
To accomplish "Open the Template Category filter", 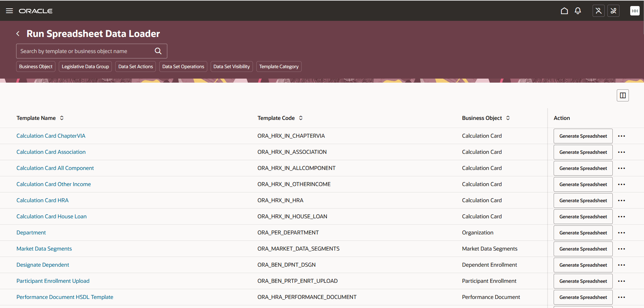I will 278,66.
